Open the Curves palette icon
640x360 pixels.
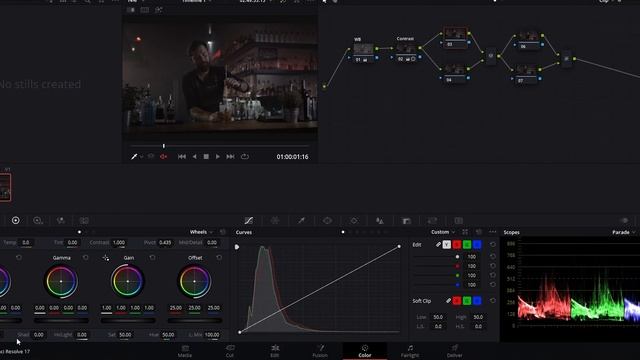249,220
